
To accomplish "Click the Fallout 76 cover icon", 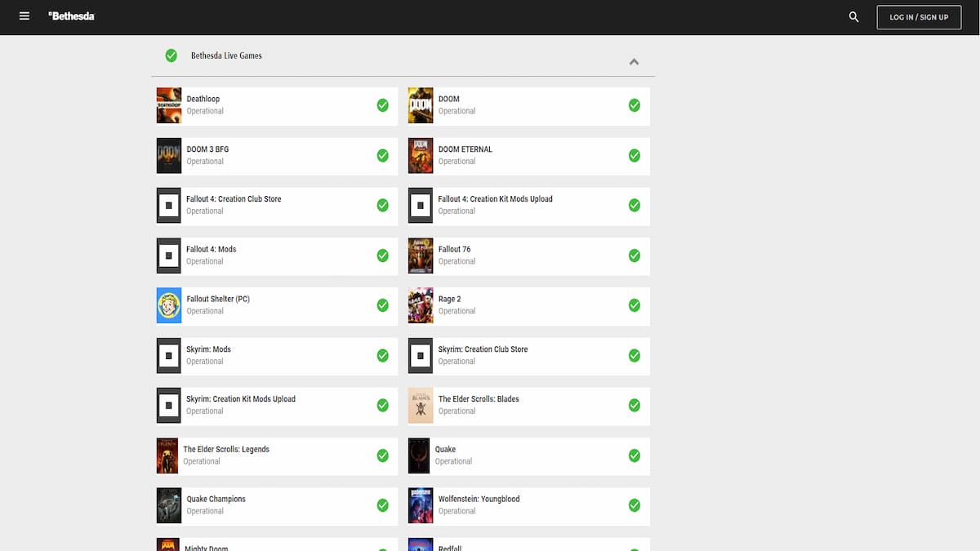I will 421,256.
